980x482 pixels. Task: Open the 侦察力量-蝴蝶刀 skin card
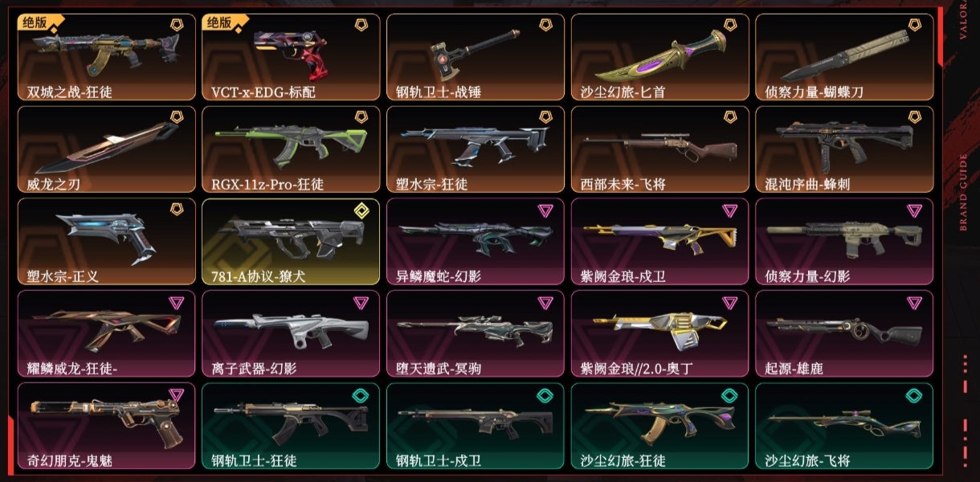(x=844, y=57)
